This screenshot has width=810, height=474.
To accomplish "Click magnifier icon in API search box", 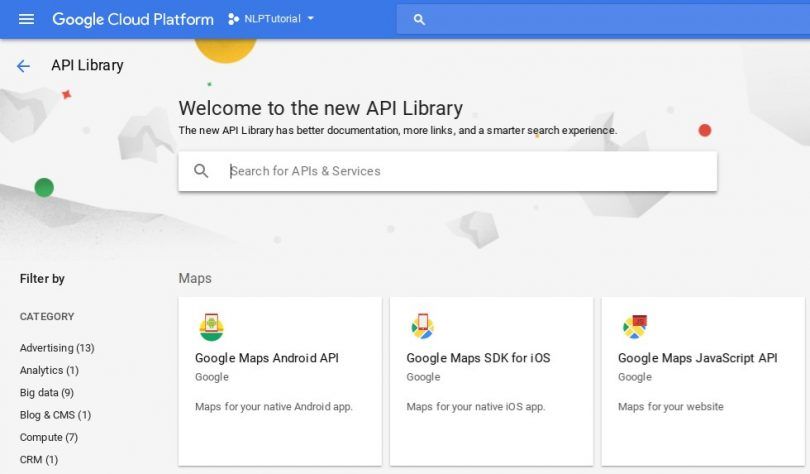I will [201, 170].
